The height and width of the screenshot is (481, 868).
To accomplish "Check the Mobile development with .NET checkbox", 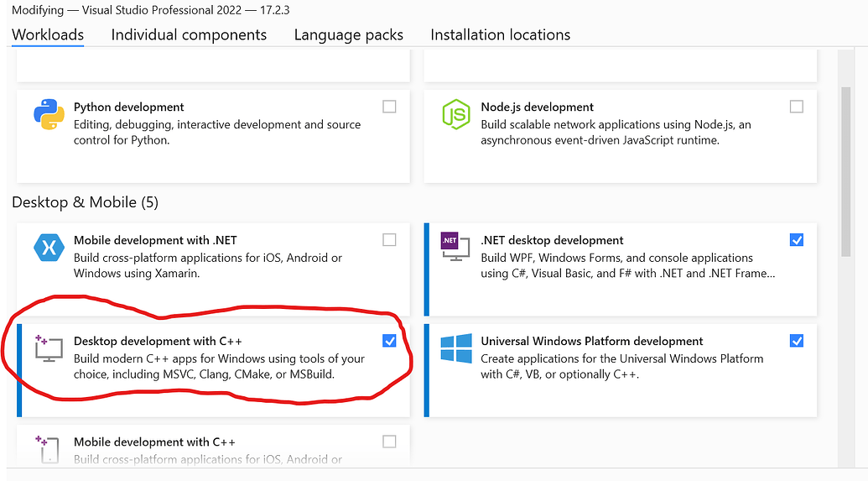I will tap(389, 240).
